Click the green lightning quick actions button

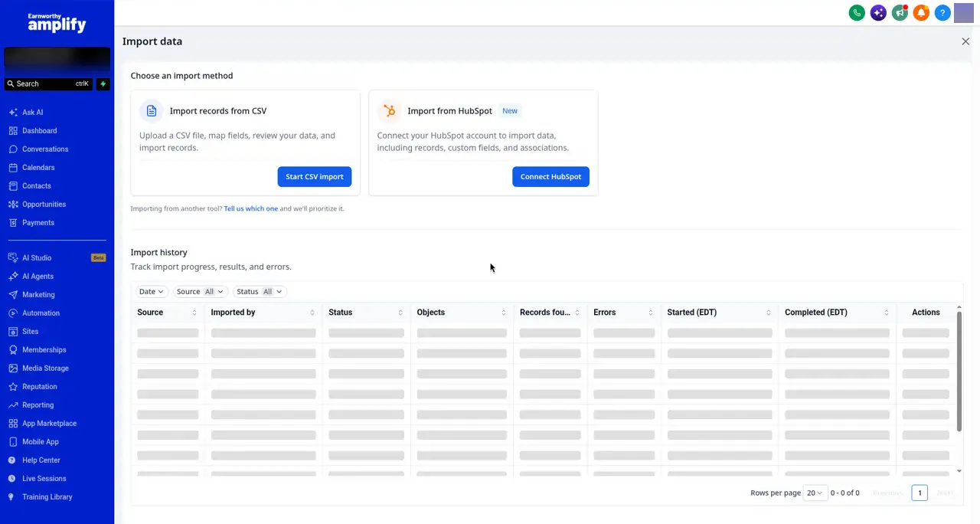pos(103,84)
